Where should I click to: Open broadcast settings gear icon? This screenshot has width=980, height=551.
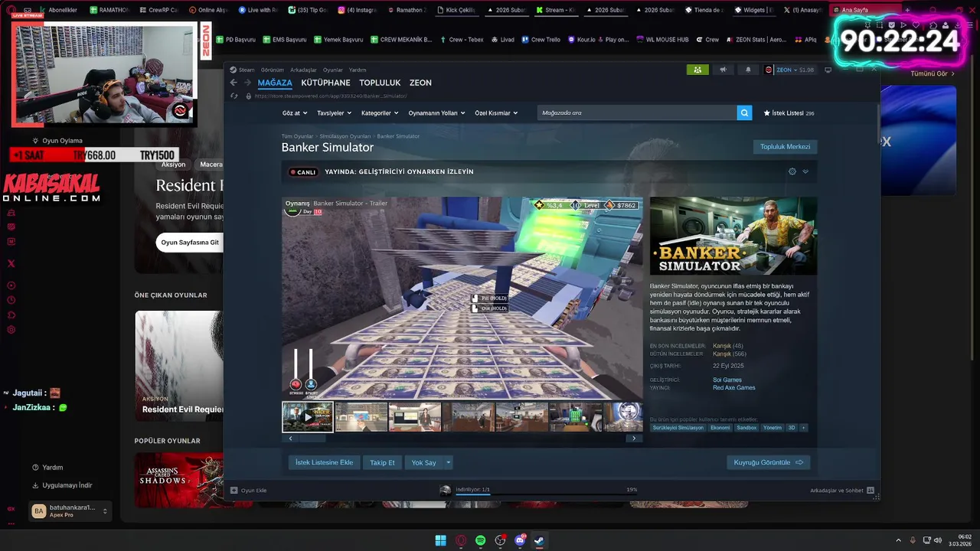792,171
